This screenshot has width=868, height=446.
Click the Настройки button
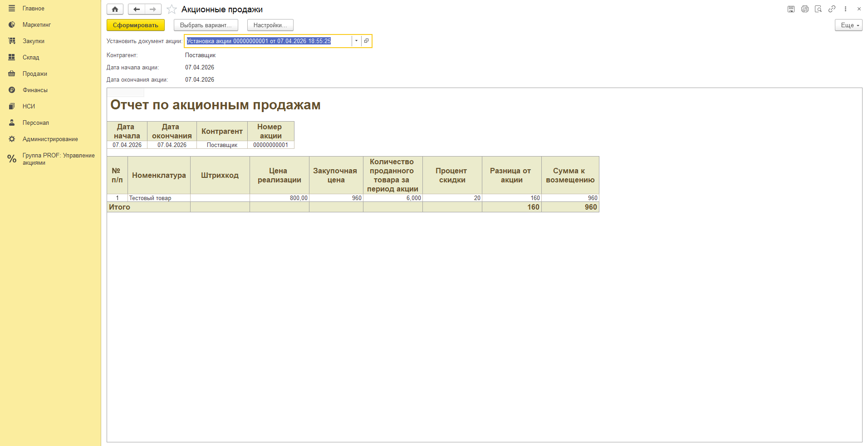pyautogui.click(x=270, y=25)
